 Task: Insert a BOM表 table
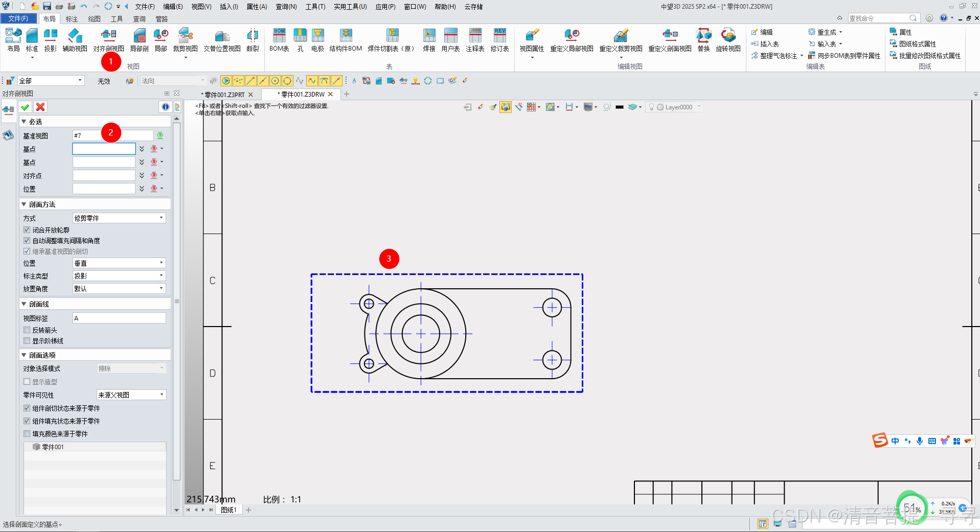click(279, 40)
